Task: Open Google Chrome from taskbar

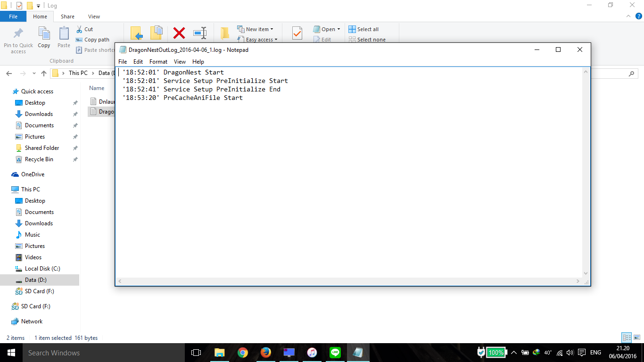Action: (243, 353)
